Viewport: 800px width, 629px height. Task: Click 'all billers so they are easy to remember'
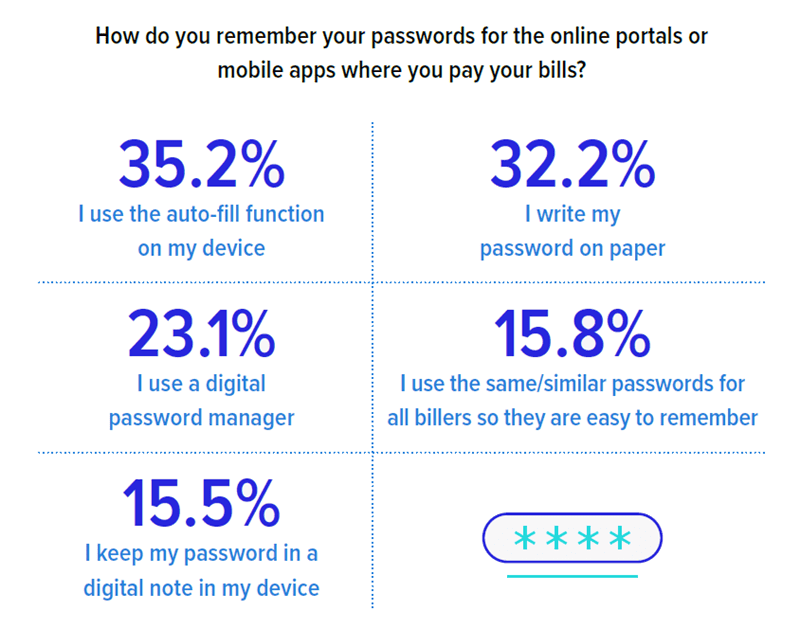point(572,418)
